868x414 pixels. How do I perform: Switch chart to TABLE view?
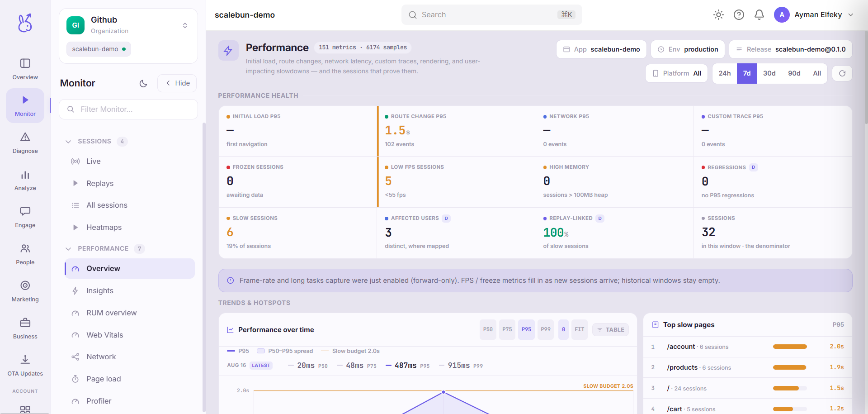610,329
